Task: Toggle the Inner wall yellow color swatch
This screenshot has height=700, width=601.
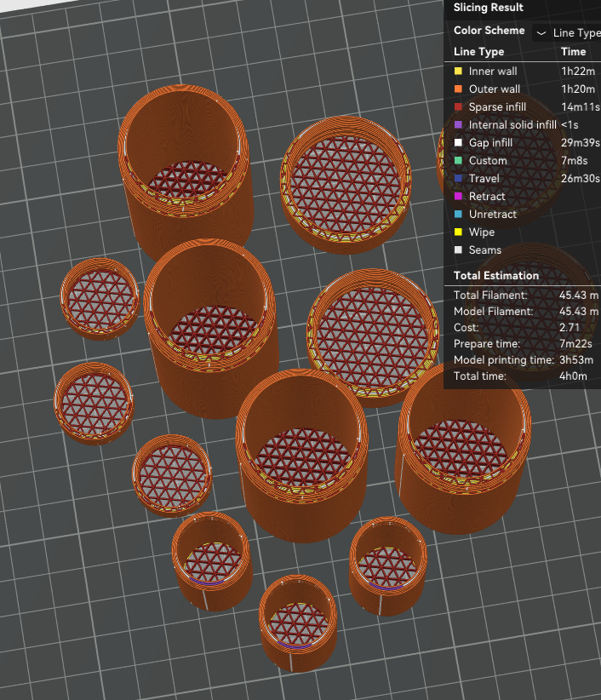Action: pyautogui.click(x=458, y=71)
